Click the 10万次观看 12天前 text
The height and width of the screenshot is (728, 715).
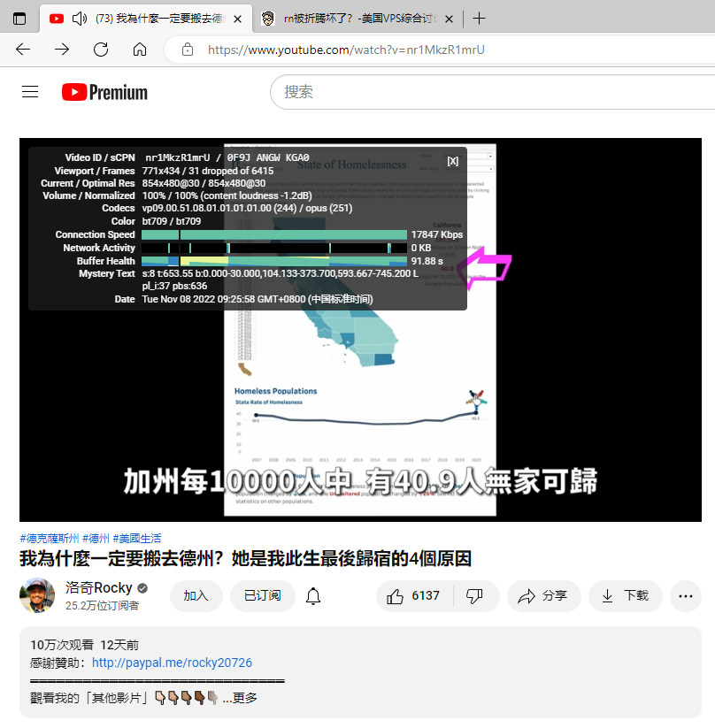(x=85, y=645)
